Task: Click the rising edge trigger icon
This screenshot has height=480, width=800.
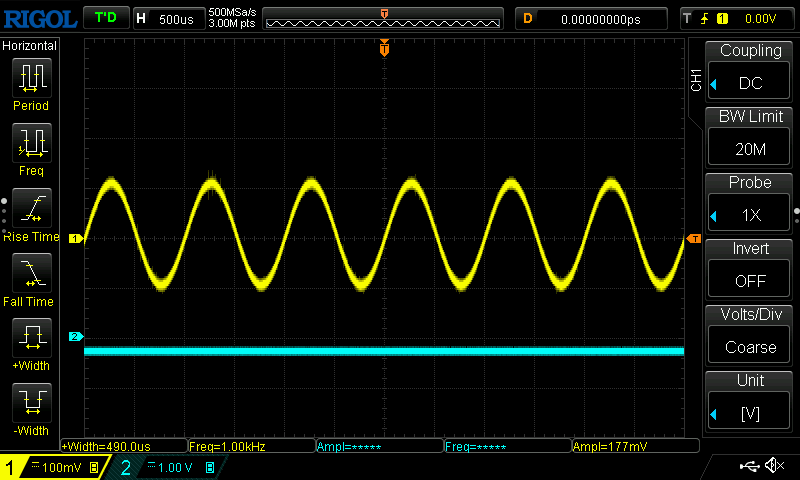Action: (x=705, y=19)
